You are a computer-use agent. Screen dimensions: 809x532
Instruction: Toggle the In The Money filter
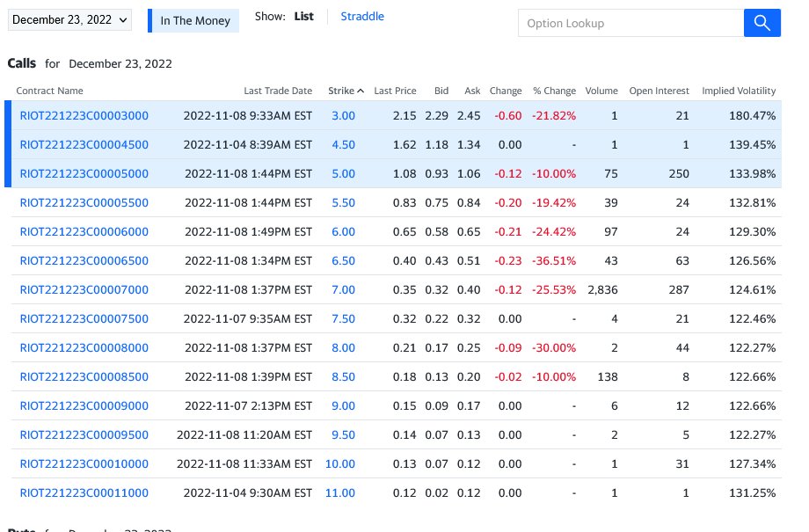tap(193, 20)
